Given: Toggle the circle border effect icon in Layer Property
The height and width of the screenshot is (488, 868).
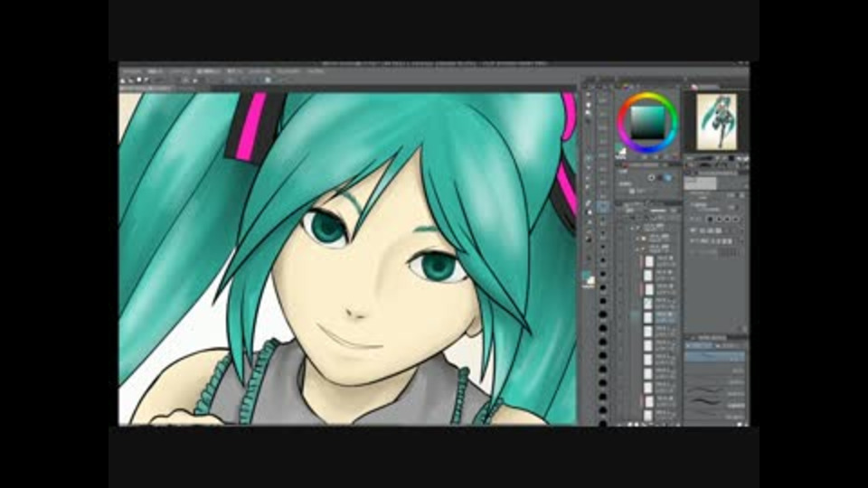Looking at the screenshot, I should pyautogui.click(x=652, y=178).
